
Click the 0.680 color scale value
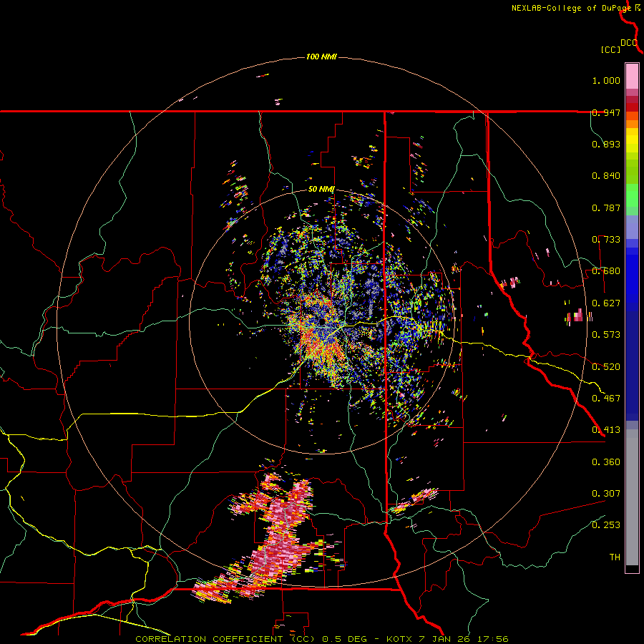coord(606,271)
